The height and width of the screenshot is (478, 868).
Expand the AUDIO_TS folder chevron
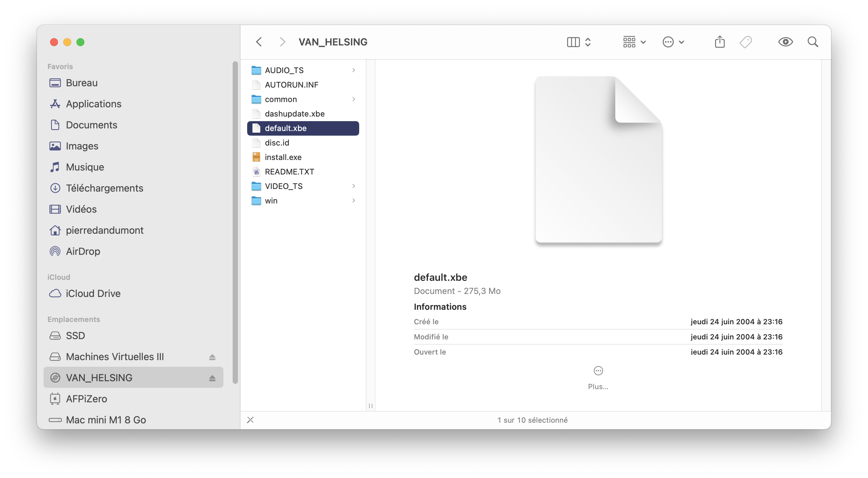coord(354,70)
